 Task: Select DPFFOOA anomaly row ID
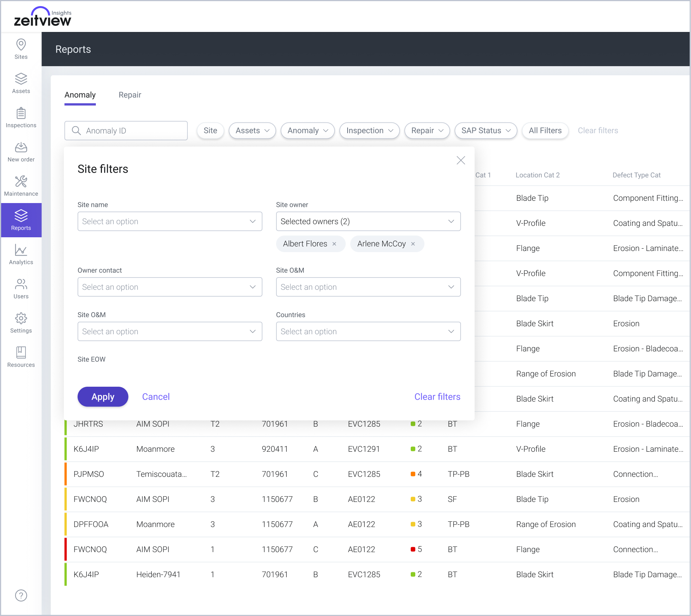(91, 524)
